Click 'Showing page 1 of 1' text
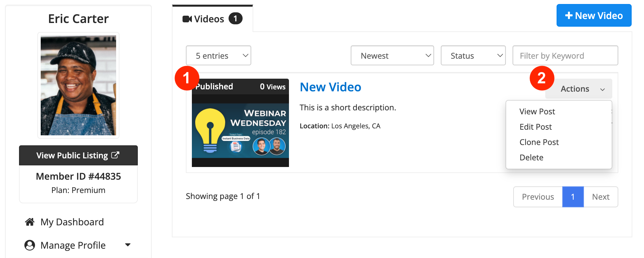Image resolution: width=644 pixels, height=258 pixels. point(223,196)
